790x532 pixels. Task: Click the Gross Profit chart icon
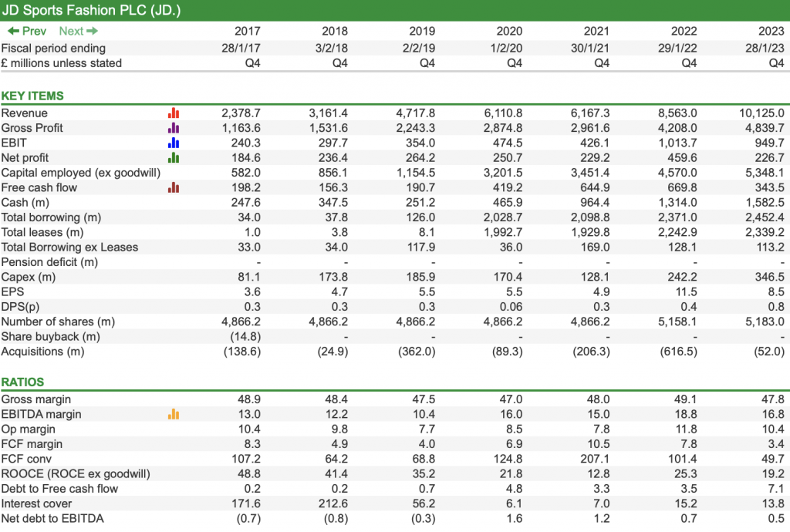click(x=174, y=128)
